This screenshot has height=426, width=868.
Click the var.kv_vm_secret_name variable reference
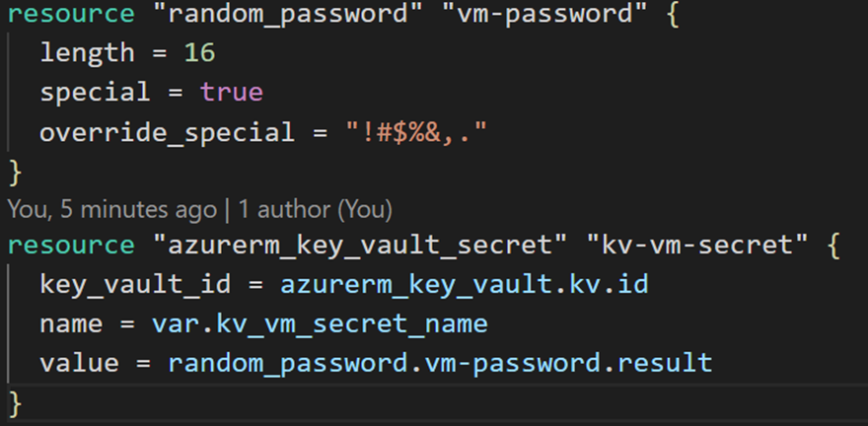pyautogui.click(x=320, y=323)
